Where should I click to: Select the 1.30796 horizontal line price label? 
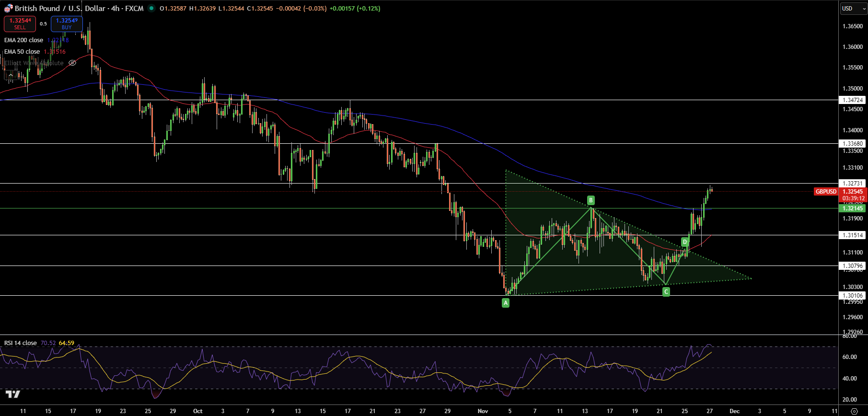853,266
